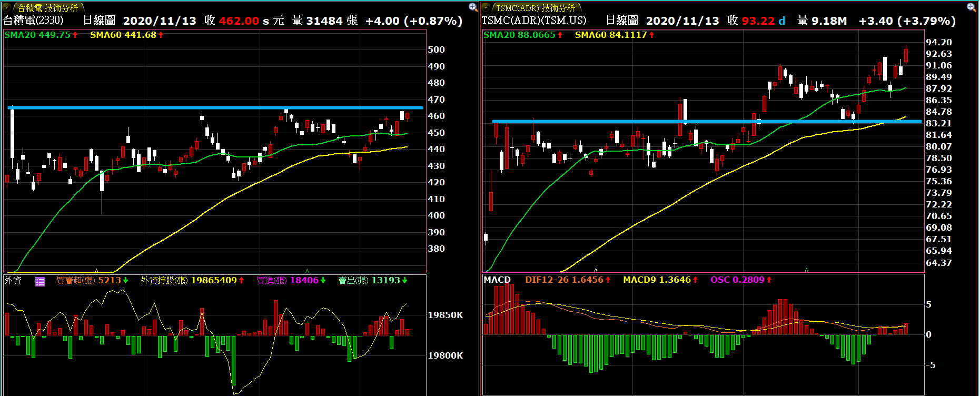Screen dimensions: 980x396
Task: Click the zoom magnifier icon on TSMC(ADR) chart
Action: (x=971, y=7)
